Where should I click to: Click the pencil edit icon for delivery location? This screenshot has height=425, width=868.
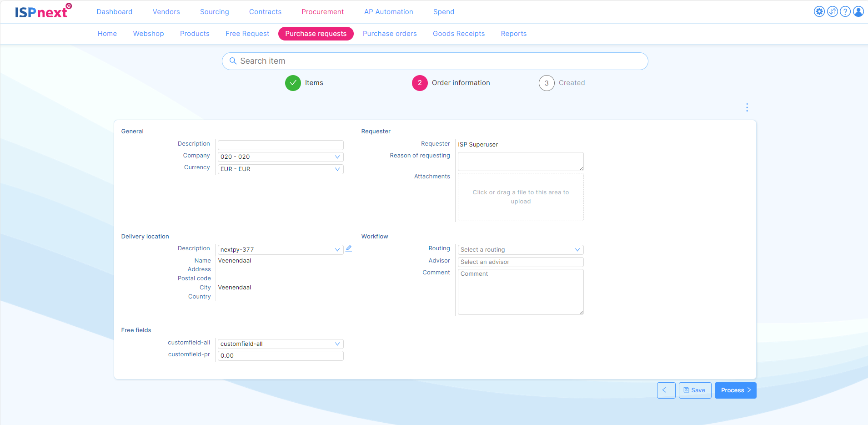tap(349, 249)
